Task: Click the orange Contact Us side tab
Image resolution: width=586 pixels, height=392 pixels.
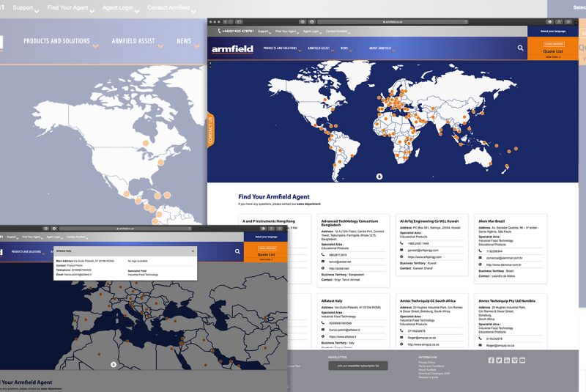Action: pyautogui.click(x=210, y=129)
